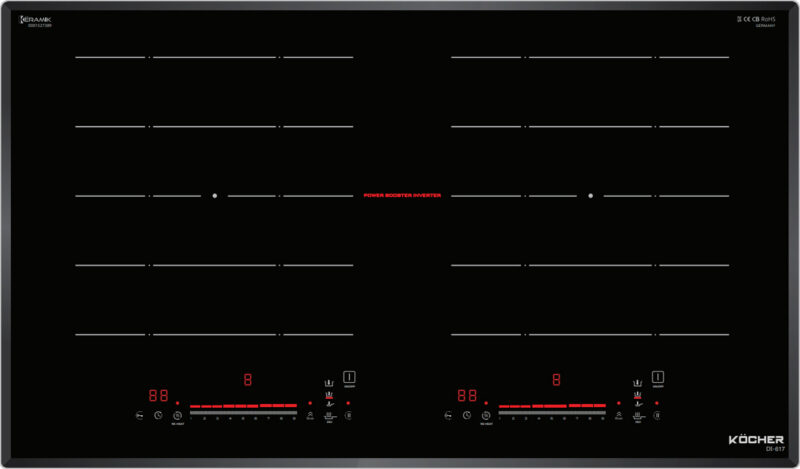
Task: Tap the left zone power level slider
Action: pos(243,409)
